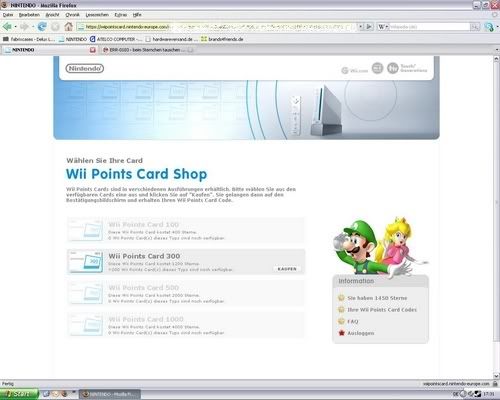Screen dimensions: 500x400
Task: Click the Nintendo DS icon in header
Action: pyautogui.click(x=377, y=68)
